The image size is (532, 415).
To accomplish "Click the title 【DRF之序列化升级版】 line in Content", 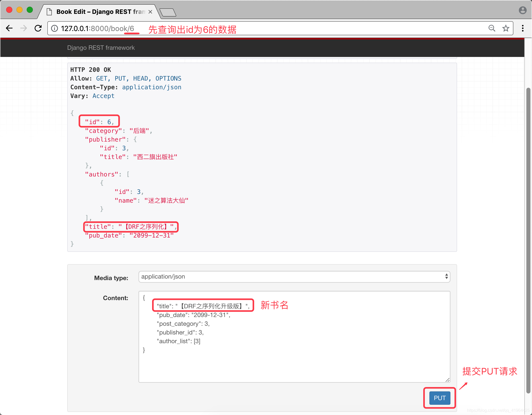I will (x=203, y=306).
